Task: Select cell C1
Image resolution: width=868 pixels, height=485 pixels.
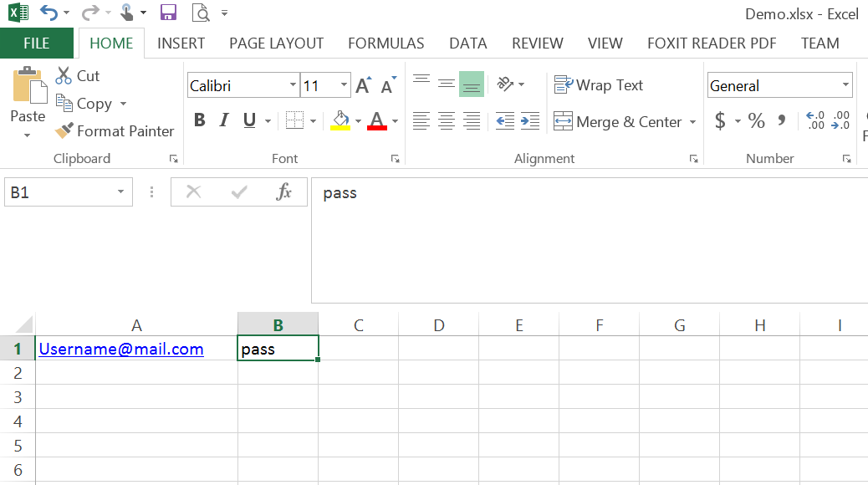Action: [358, 349]
